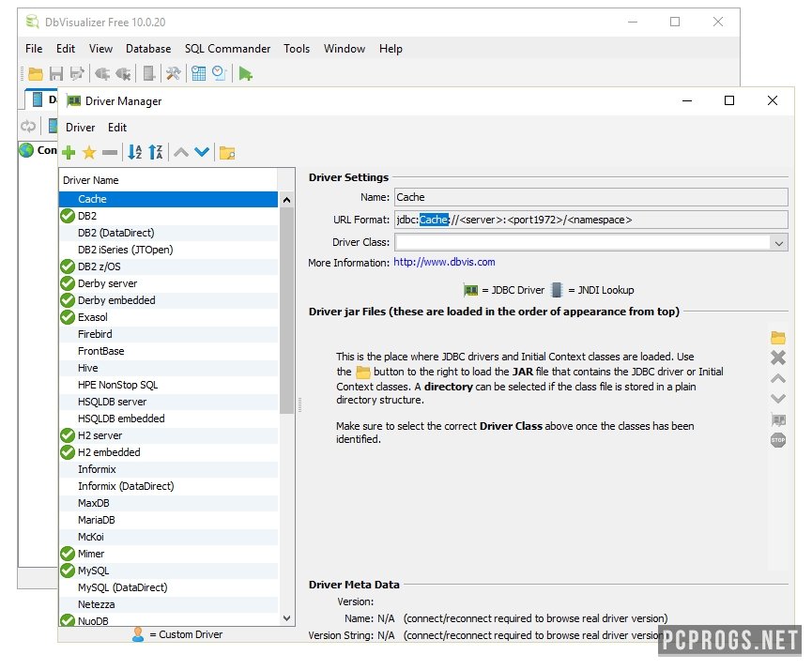Viewport: 812px width, 670px height.
Task: Click the disconnect plug icon in main toolbar
Action: 123,74
